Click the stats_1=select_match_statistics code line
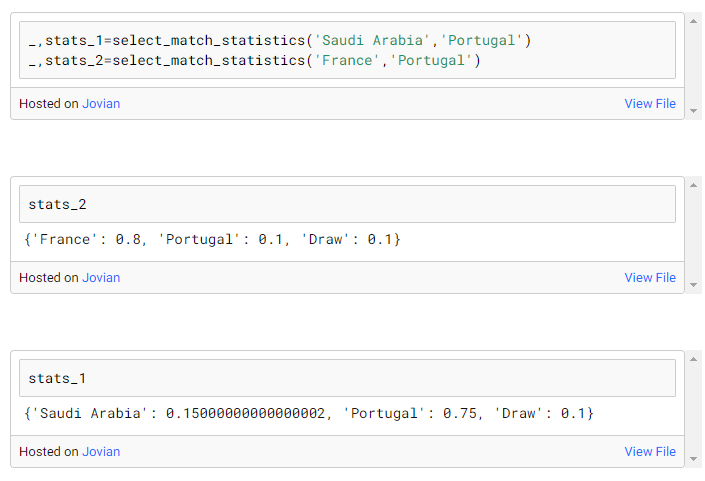 pos(280,40)
